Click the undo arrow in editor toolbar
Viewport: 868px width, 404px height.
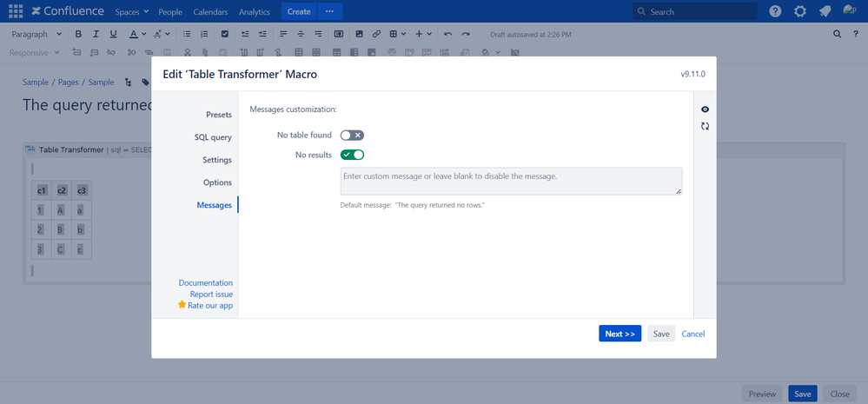[447, 34]
